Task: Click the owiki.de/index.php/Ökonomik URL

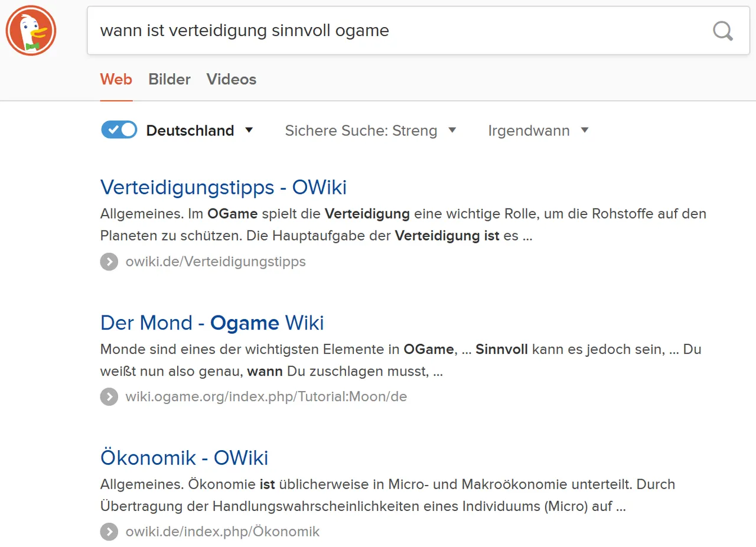Action: coord(223,532)
